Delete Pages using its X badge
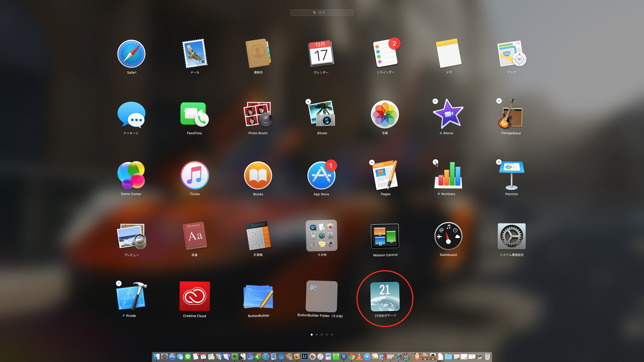Screen dimensions: 644x362 tap(372, 163)
